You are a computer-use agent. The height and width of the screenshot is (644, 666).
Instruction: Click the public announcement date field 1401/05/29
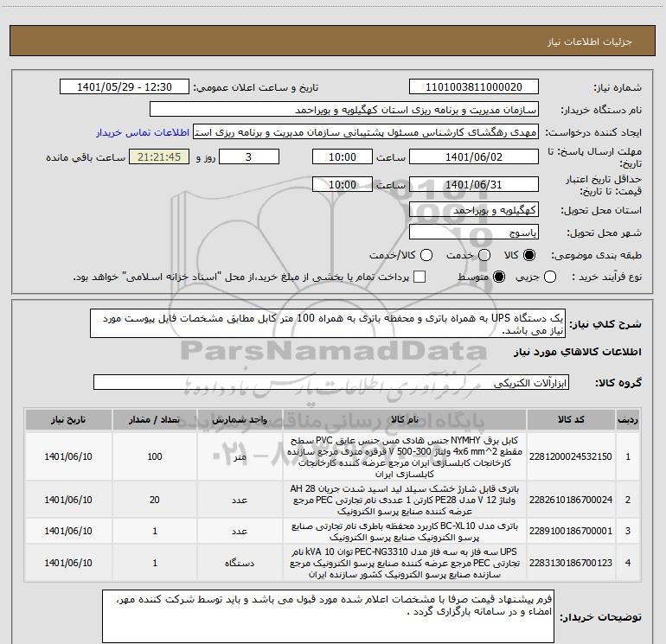[125, 87]
